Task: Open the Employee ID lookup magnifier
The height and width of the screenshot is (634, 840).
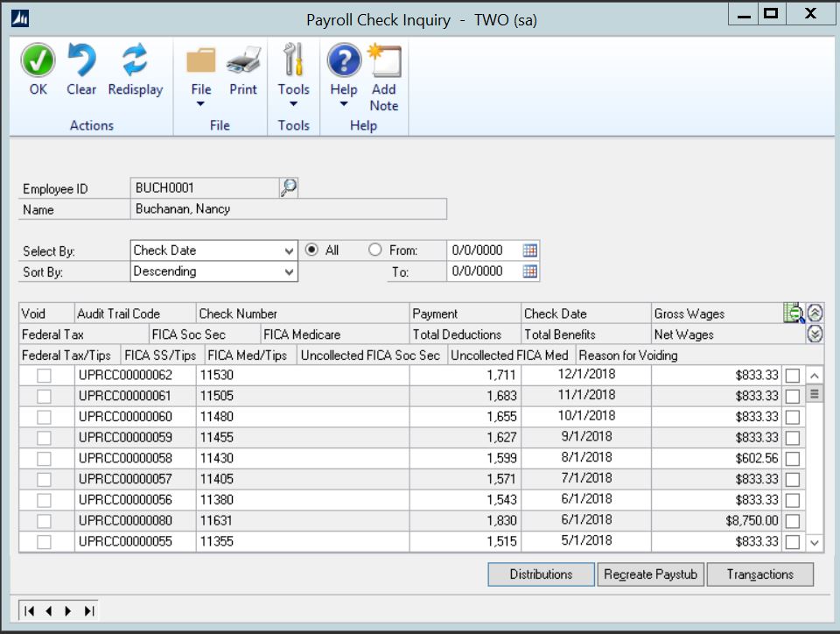Action: (288, 187)
